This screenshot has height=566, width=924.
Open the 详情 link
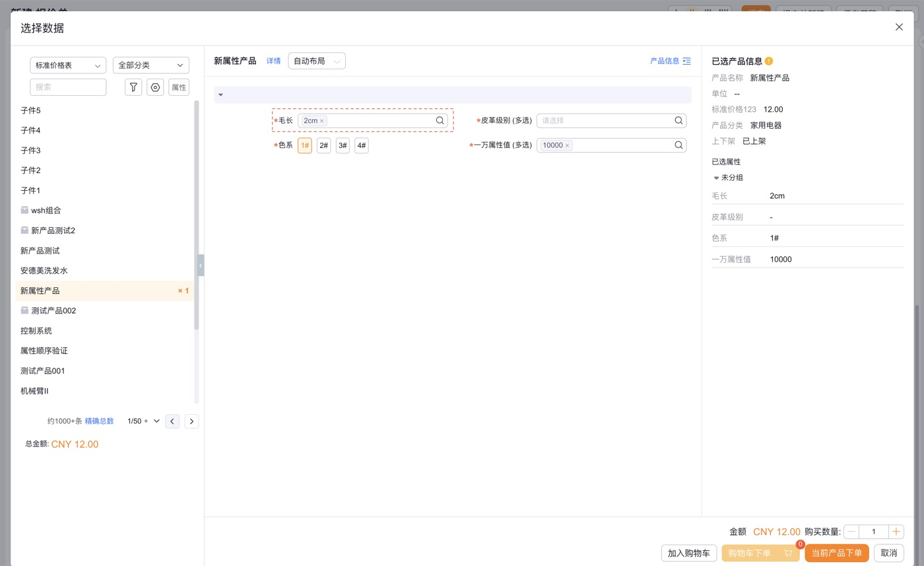[273, 61]
